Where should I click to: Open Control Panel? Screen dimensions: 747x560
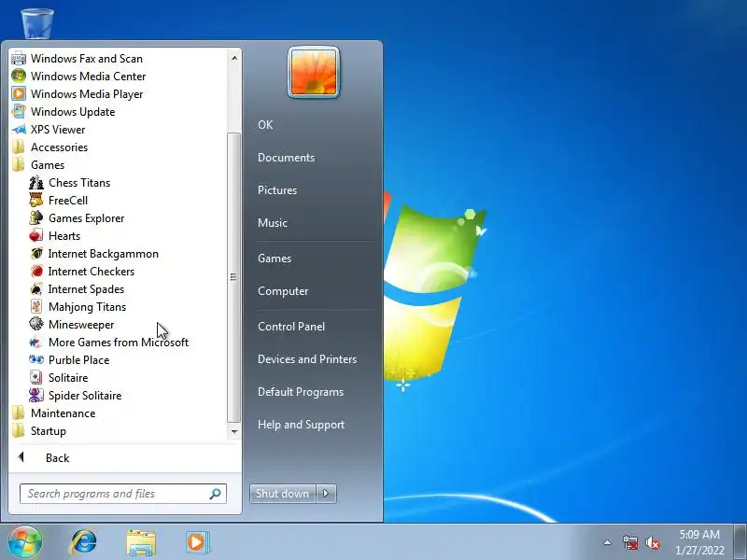pos(291,326)
